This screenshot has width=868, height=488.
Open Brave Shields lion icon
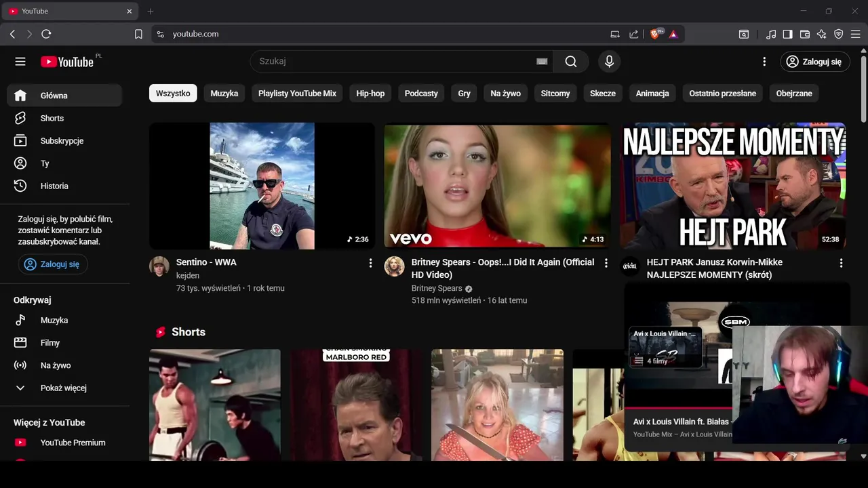pyautogui.click(x=656, y=34)
